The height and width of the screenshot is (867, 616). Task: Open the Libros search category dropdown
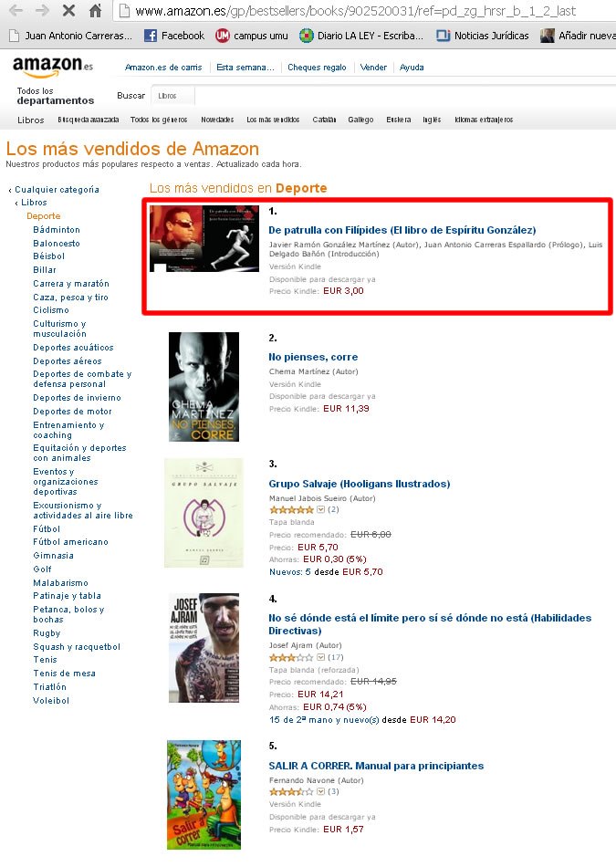click(x=172, y=96)
